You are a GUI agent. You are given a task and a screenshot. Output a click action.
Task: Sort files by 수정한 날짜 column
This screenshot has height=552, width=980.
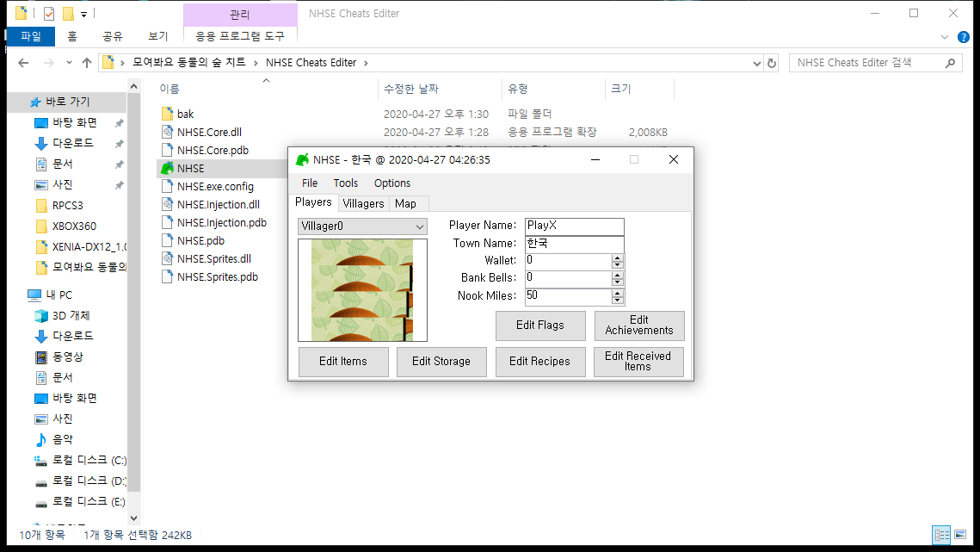coord(440,89)
